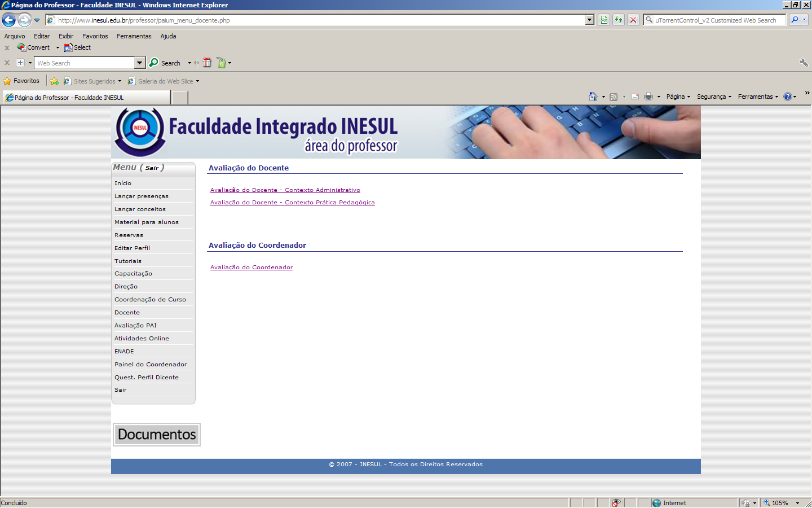Open Avaliação do Docente - Contexto Administrativo link
Image resolution: width=812 pixels, height=508 pixels.
click(285, 190)
